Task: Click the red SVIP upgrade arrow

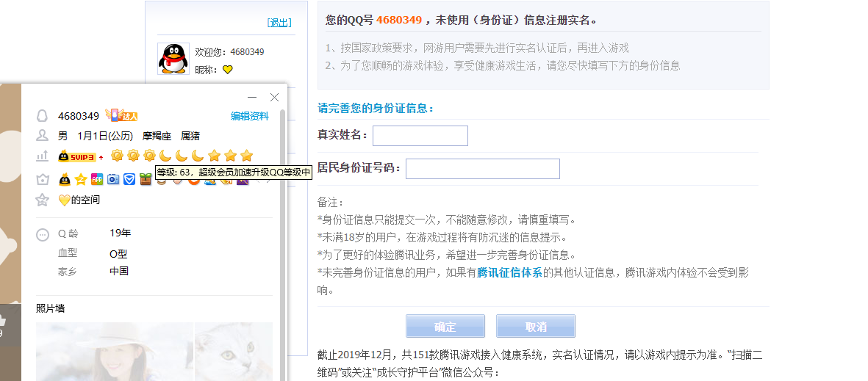Action: point(101,157)
